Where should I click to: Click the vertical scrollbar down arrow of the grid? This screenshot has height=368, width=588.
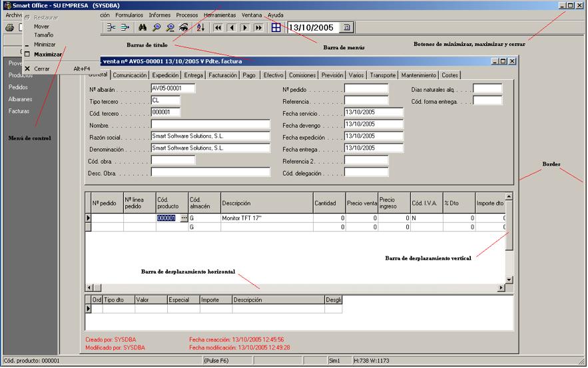coord(509,279)
